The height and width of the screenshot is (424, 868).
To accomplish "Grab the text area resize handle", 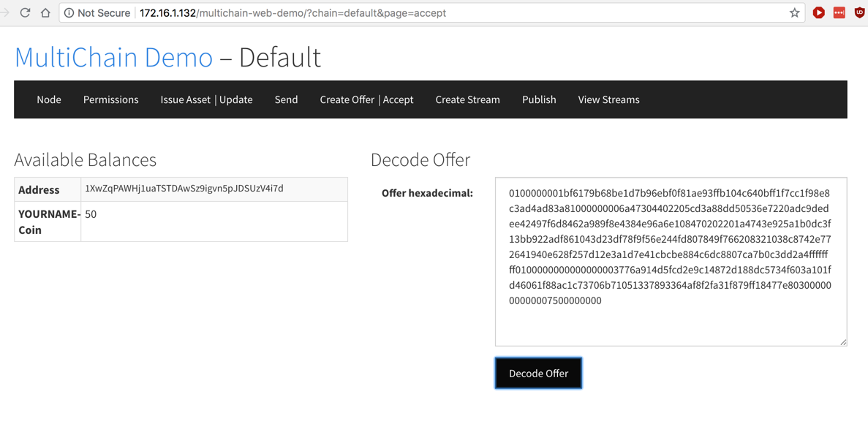I will click(843, 342).
